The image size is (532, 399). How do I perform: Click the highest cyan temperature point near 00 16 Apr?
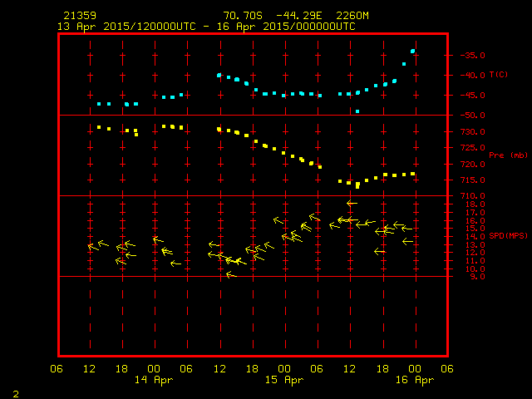point(412,52)
